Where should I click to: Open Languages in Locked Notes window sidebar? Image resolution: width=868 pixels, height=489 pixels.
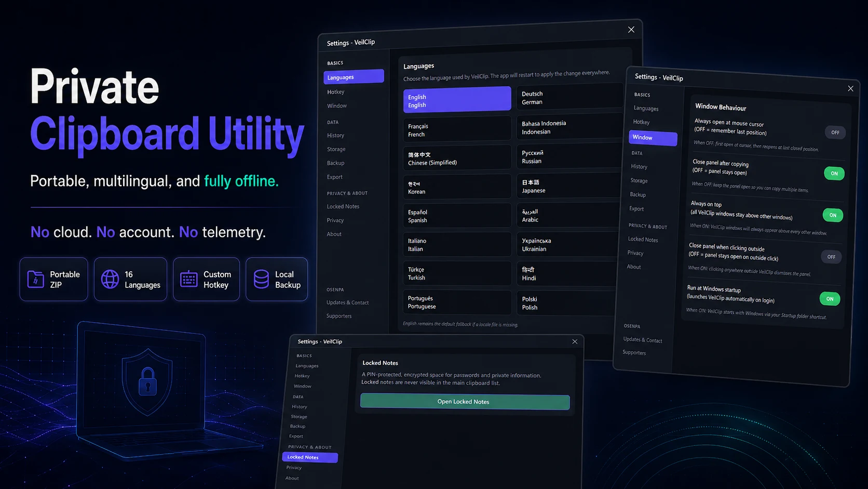tap(307, 366)
